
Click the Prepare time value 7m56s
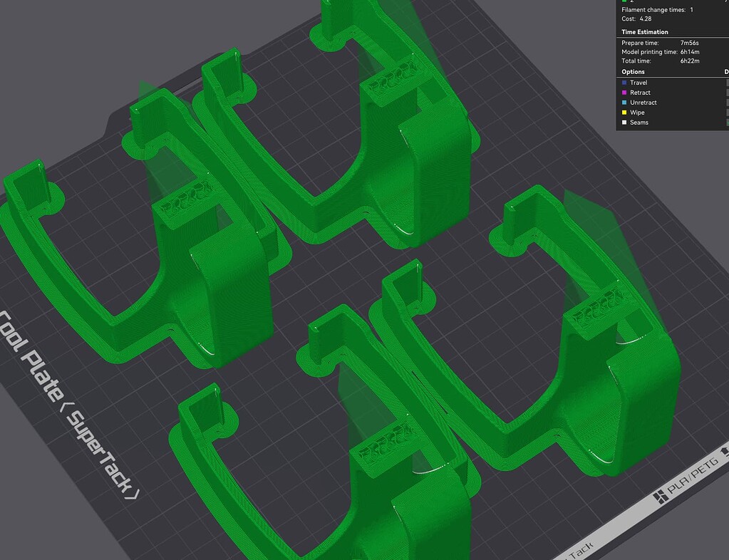(690, 43)
